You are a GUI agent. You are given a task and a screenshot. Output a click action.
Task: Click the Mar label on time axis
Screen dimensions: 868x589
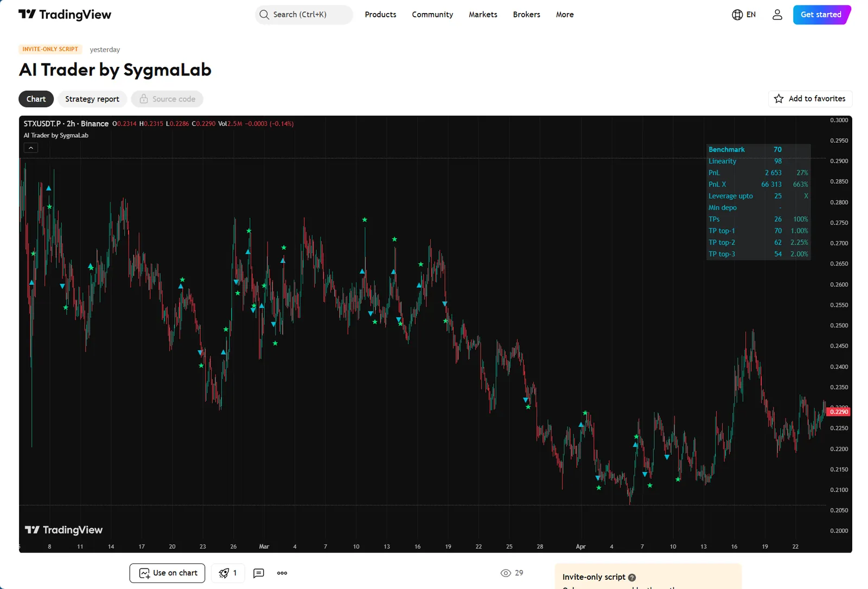[264, 547]
